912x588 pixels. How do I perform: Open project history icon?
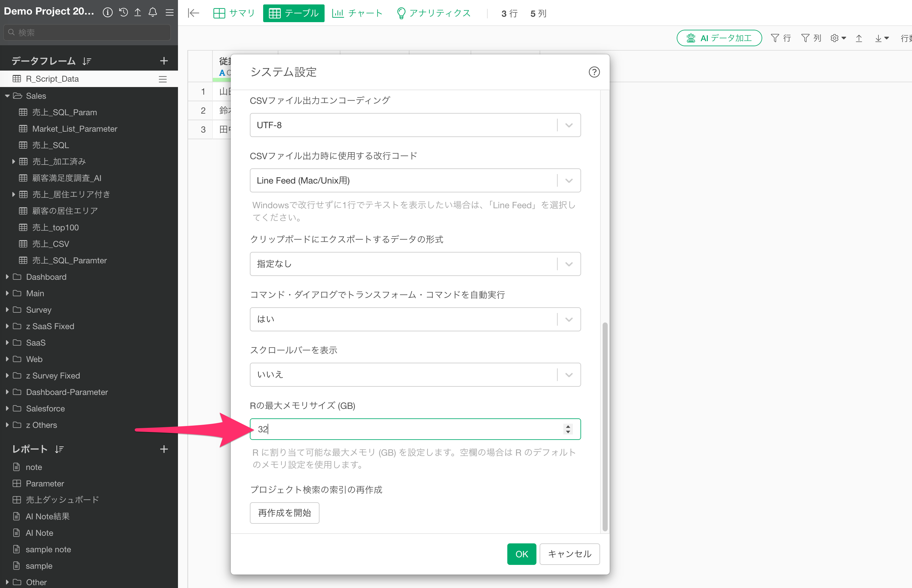point(123,12)
